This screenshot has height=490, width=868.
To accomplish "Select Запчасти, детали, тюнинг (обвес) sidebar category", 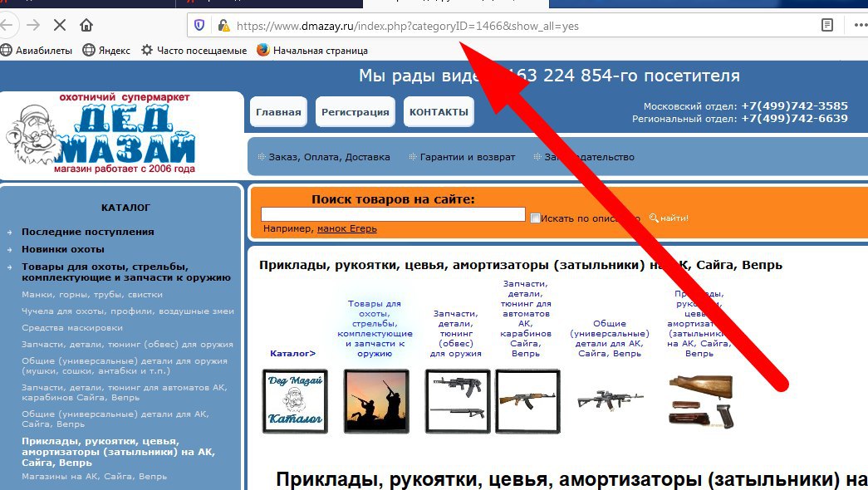I will pyautogui.click(x=127, y=345).
